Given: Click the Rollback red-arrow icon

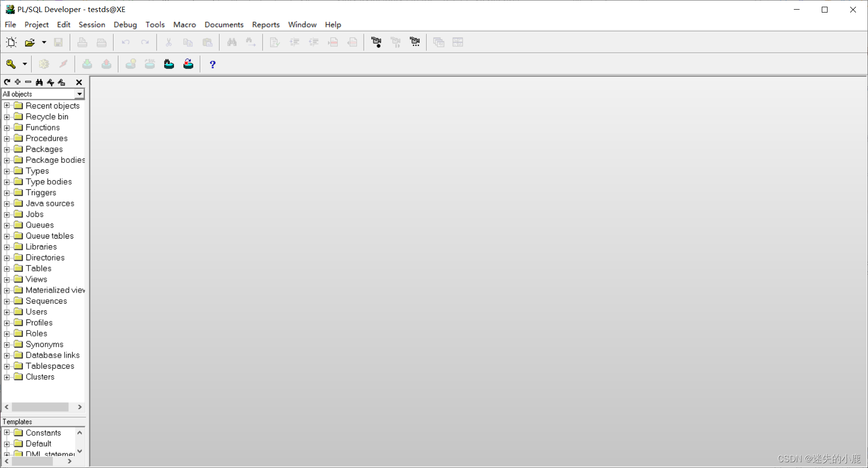Looking at the screenshot, I should point(106,64).
